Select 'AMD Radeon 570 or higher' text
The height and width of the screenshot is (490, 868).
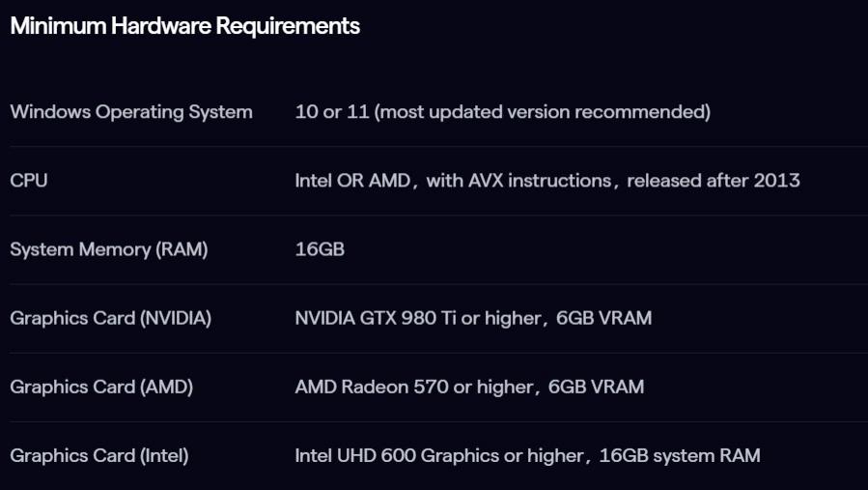click(413, 387)
